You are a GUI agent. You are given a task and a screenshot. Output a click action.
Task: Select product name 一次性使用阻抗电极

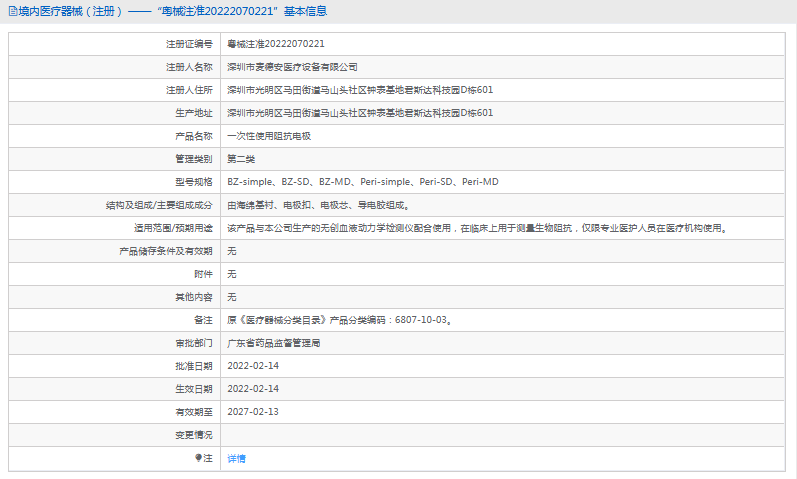point(269,136)
